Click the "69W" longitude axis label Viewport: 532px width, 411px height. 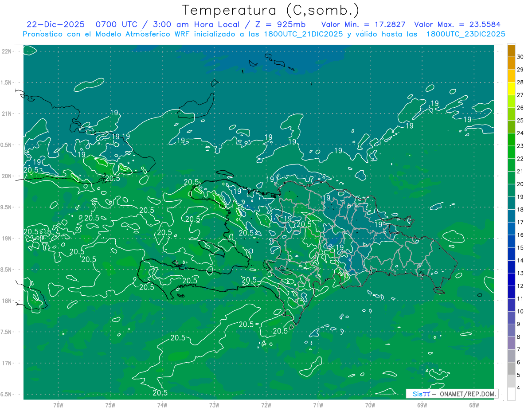(422, 405)
